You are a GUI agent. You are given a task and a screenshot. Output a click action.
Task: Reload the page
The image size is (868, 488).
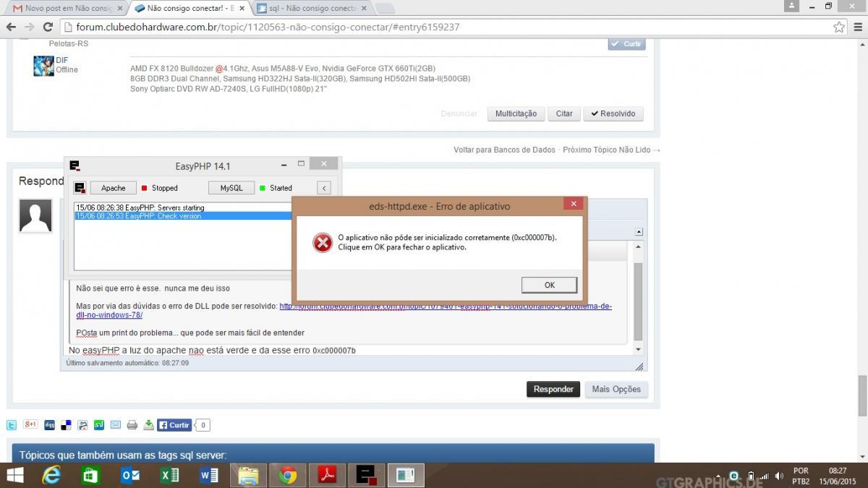click(48, 27)
